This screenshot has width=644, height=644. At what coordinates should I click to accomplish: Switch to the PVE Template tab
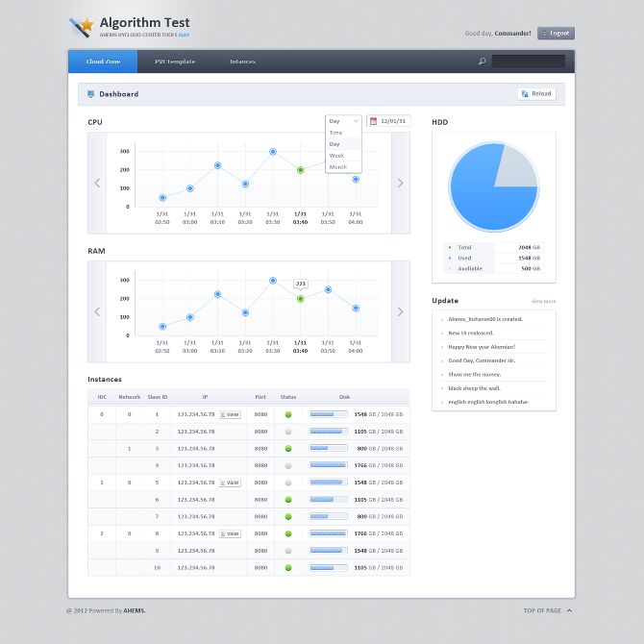pyautogui.click(x=175, y=62)
